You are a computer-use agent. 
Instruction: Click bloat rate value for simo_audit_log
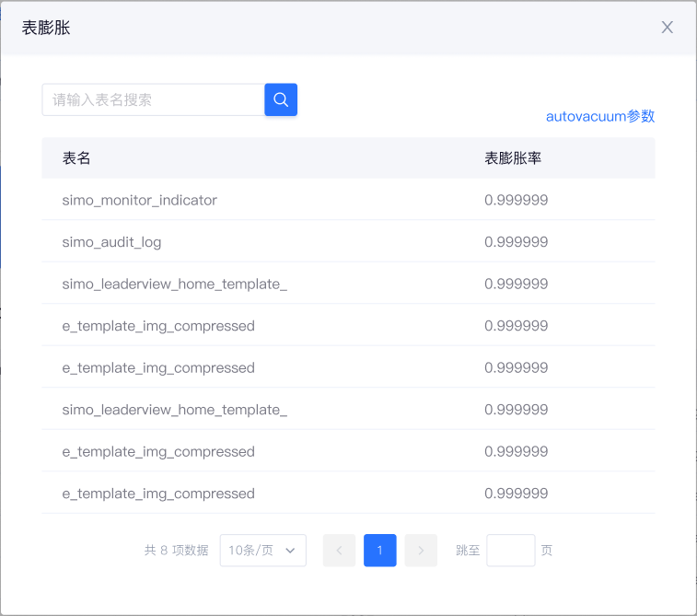(517, 242)
